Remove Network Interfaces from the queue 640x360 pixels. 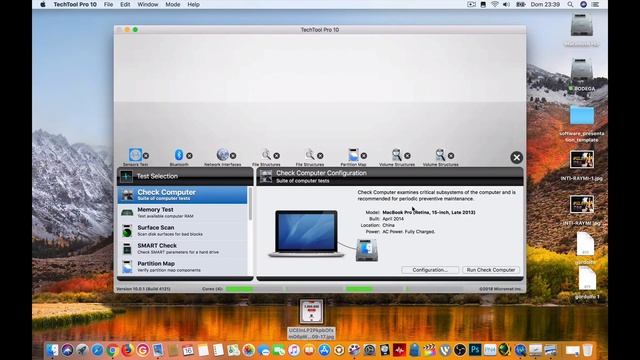click(x=233, y=156)
